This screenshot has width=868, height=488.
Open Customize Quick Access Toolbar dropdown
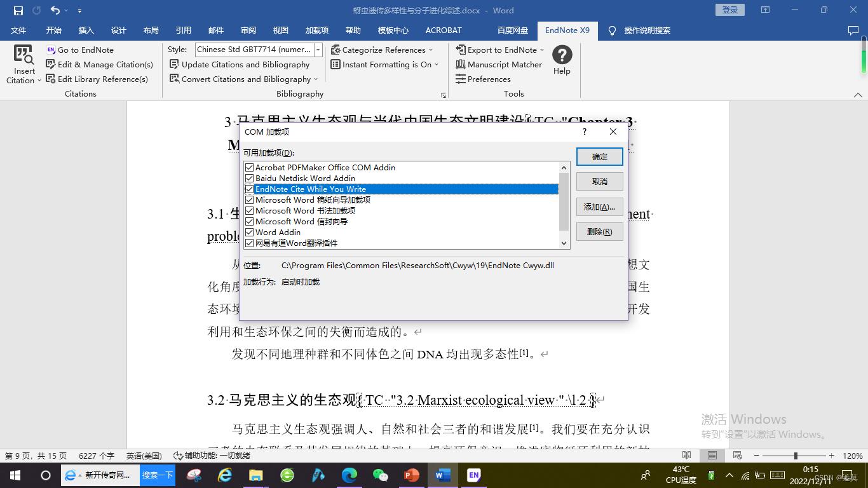click(79, 11)
